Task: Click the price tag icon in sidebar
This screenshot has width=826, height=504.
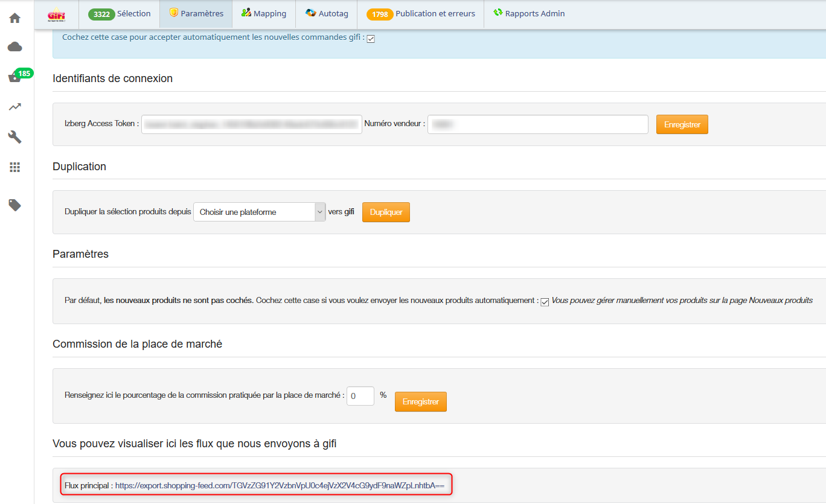Action: (14, 205)
